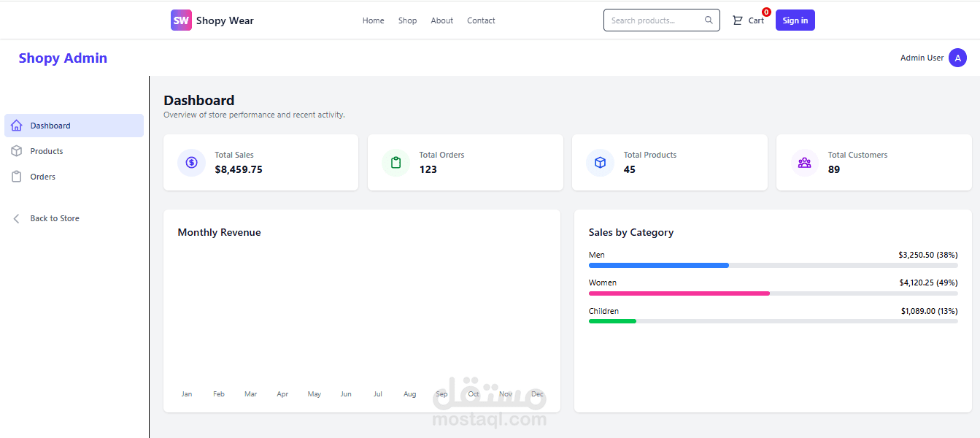Screen dimensions: 980x438
Task: Open the shopping cart icon
Action: click(x=738, y=20)
